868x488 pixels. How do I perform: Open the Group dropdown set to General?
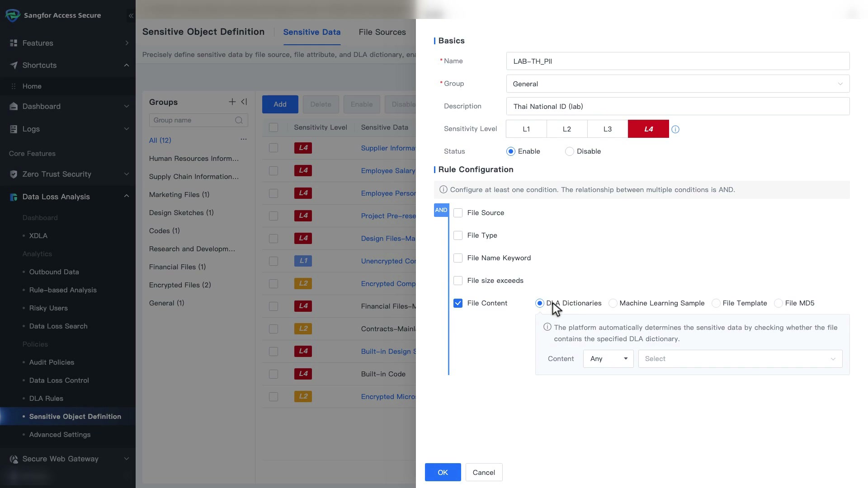tap(678, 84)
